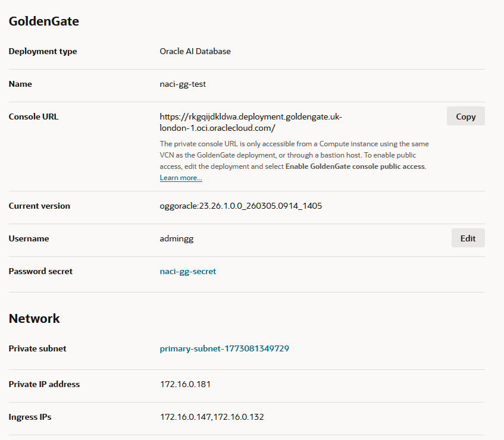
Task: Click the Deployment type field label
Action: 43,51
